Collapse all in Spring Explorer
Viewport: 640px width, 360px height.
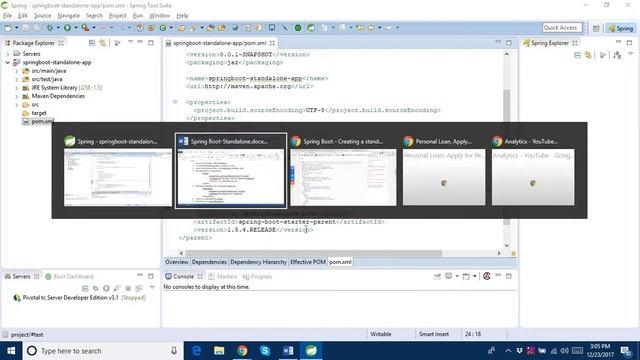click(577, 55)
